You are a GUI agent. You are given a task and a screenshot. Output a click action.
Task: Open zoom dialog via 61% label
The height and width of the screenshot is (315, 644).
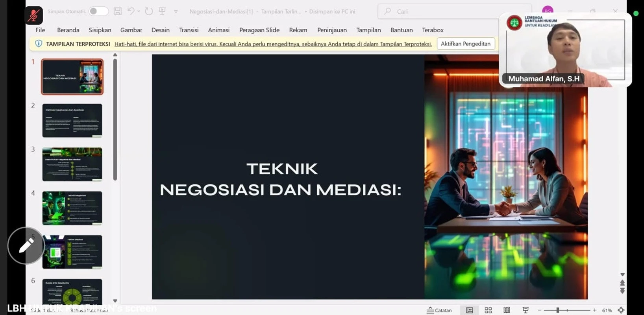click(607, 310)
